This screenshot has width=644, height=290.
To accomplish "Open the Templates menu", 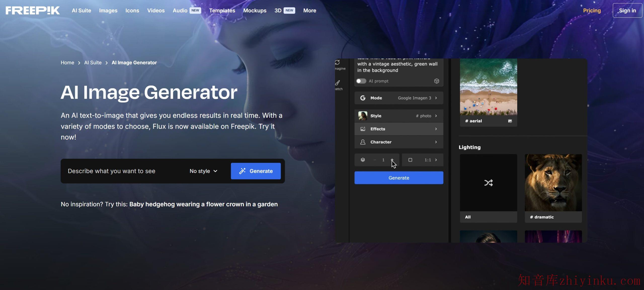I will click(x=222, y=11).
